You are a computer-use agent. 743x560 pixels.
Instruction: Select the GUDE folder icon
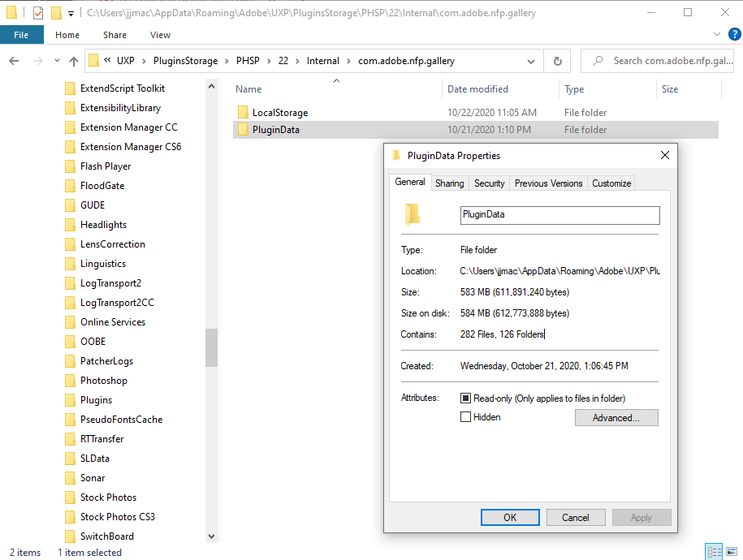tap(70, 205)
